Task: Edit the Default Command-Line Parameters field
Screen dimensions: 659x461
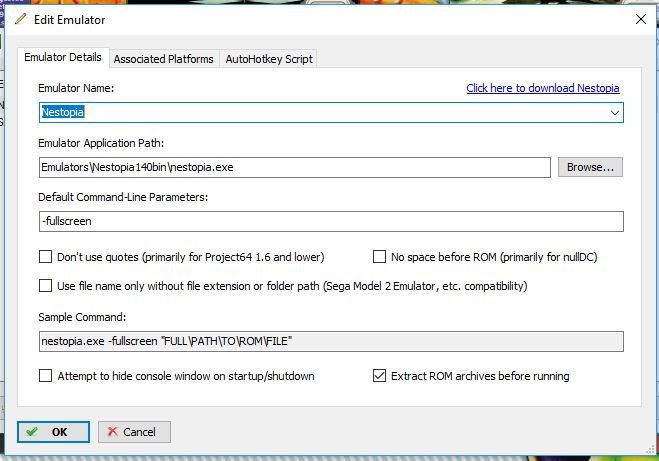Action: click(331, 221)
